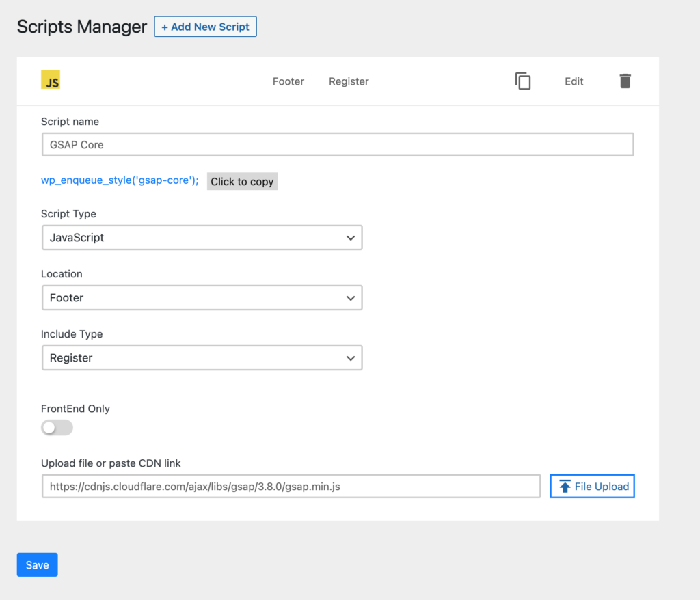Click the File Upload button
The height and width of the screenshot is (600, 700).
click(x=592, y=486)
